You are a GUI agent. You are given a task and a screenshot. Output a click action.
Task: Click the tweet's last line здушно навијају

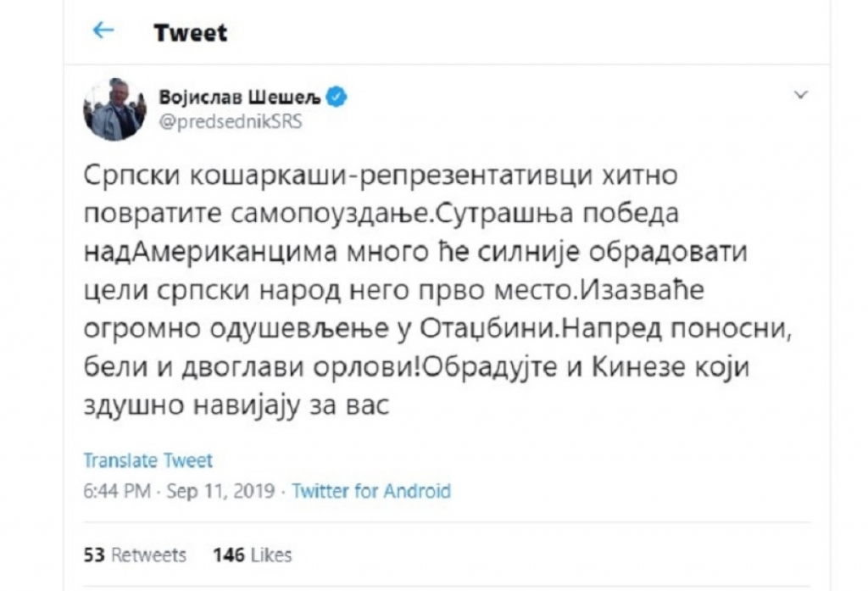coord(236,405)
